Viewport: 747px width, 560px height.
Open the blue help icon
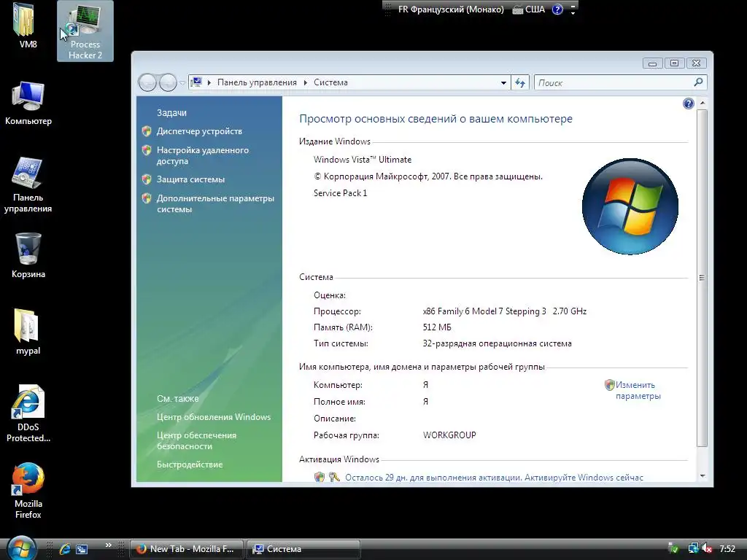[688, 104]
